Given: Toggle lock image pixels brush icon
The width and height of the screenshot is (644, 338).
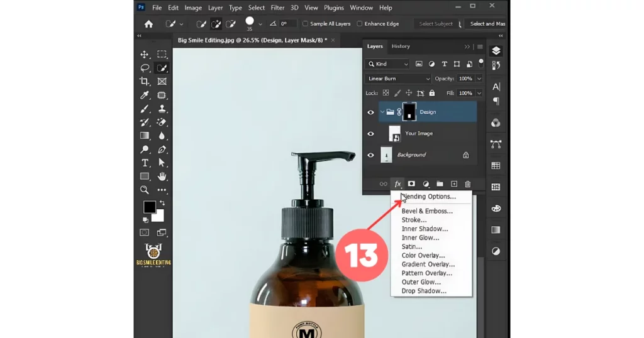Looking at the screenshot, I should point(397,93).
